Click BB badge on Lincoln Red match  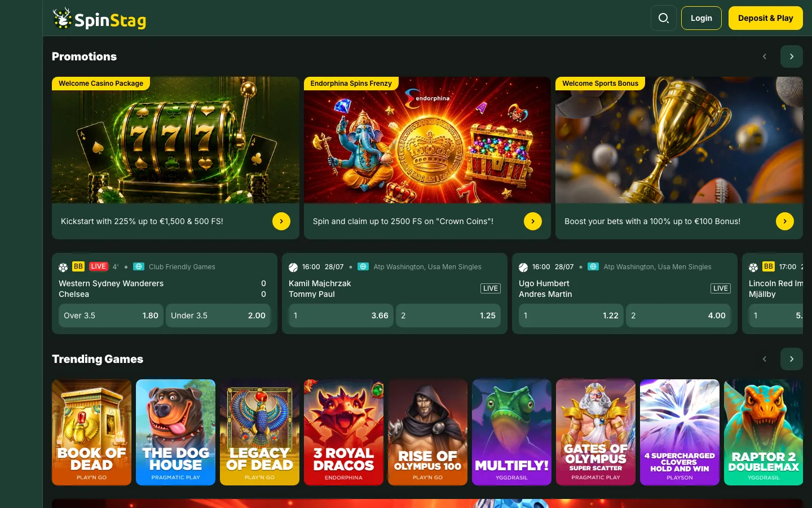[x=769, y=266]
